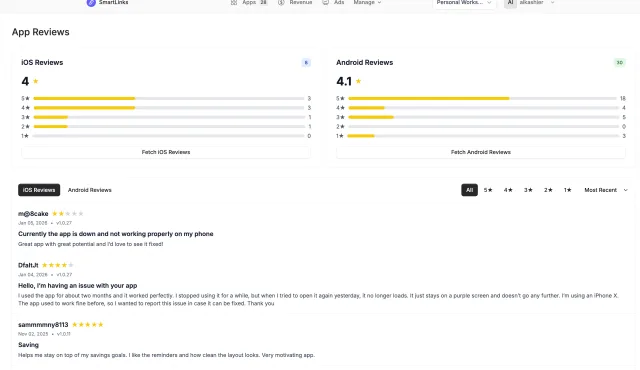Select the All ratings filter

(469, 190)
